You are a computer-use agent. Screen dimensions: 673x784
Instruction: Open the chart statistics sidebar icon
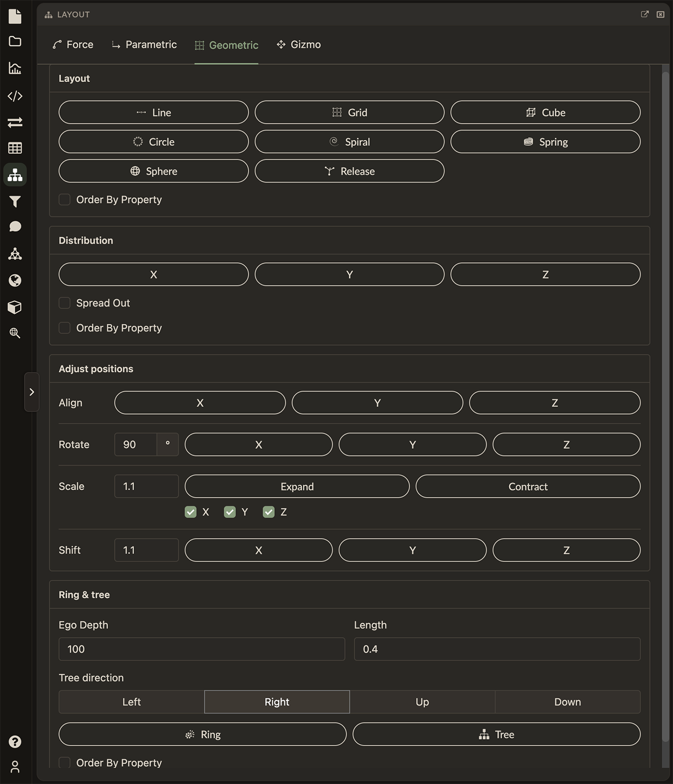15,68
